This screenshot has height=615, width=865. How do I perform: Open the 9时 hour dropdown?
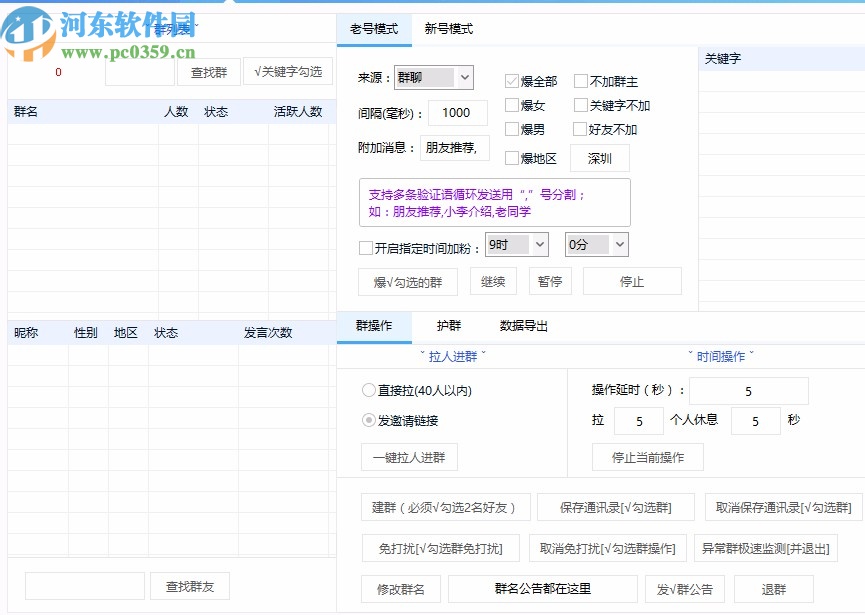click(x=516, y=244)
